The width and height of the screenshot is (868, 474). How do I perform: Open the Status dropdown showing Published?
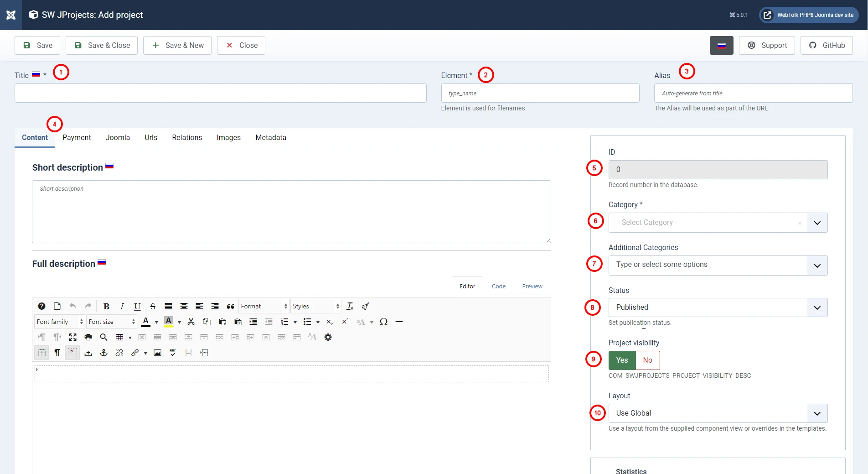pos(718,307)
